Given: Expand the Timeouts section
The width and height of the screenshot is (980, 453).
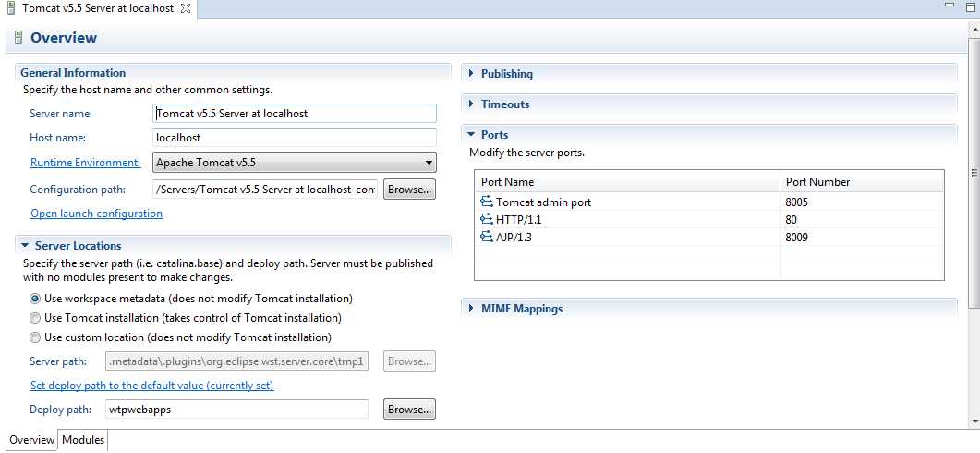Looking at the screenshot, I should pyautogui.click(x=472, y=104).
